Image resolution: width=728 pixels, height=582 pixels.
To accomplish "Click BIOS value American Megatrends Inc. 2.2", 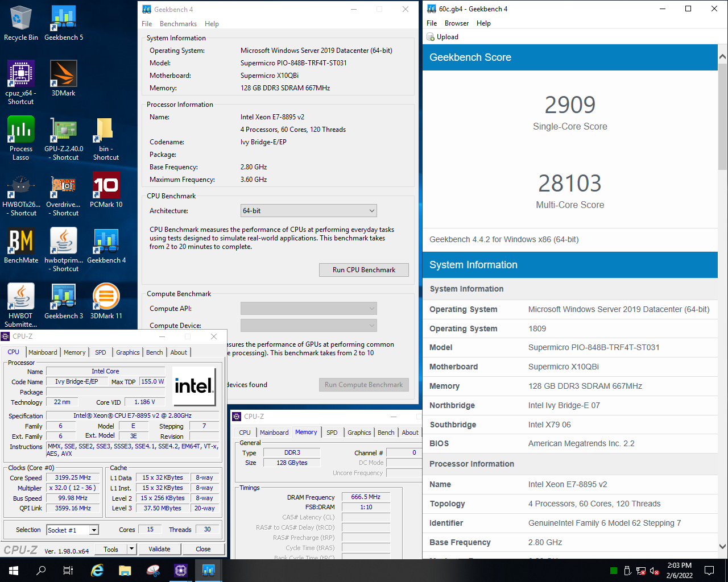I will click(581, 443).
